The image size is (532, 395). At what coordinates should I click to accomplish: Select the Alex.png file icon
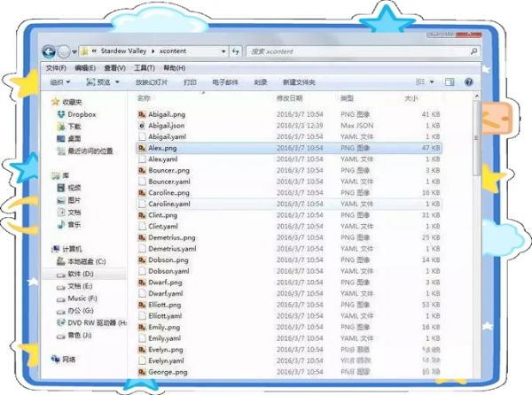(x=142, y=148)
